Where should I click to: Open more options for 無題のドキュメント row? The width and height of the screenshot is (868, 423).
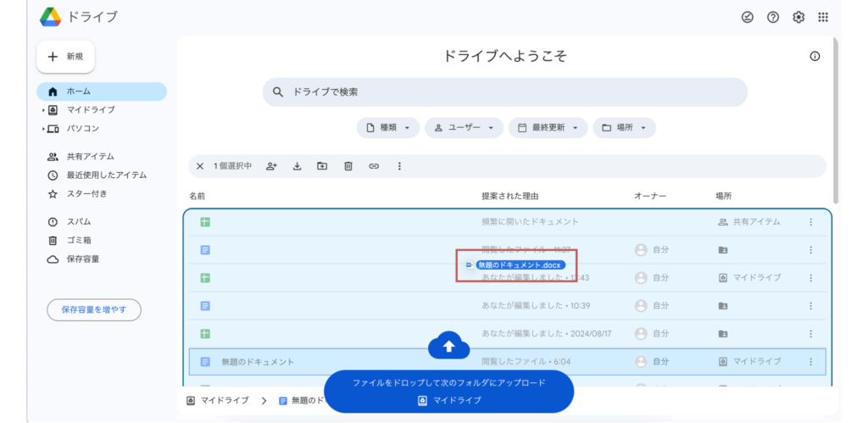810,362
